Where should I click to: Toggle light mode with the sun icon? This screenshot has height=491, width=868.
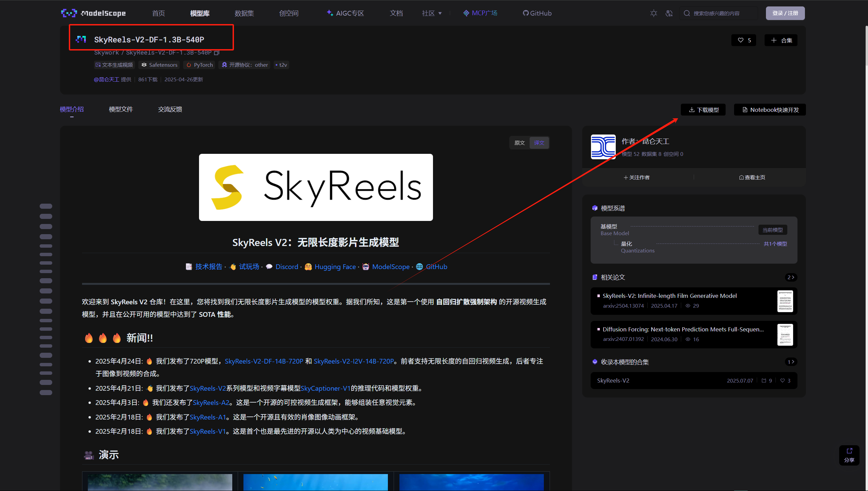654,13
